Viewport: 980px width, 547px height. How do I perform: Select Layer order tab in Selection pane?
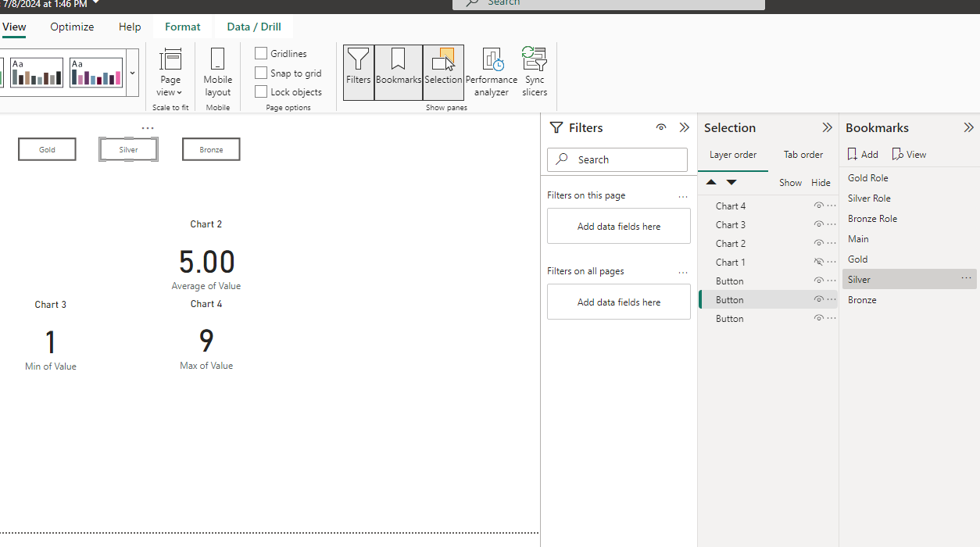tap(733, 155)
